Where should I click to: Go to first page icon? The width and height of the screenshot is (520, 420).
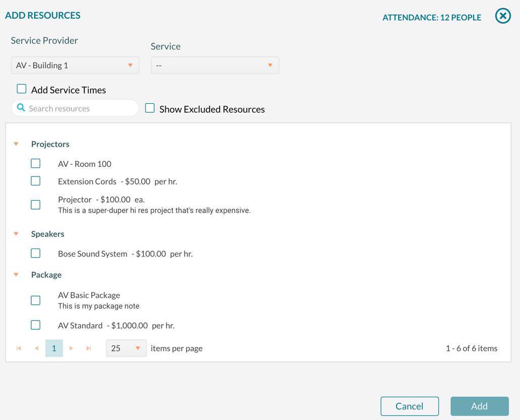19,348
